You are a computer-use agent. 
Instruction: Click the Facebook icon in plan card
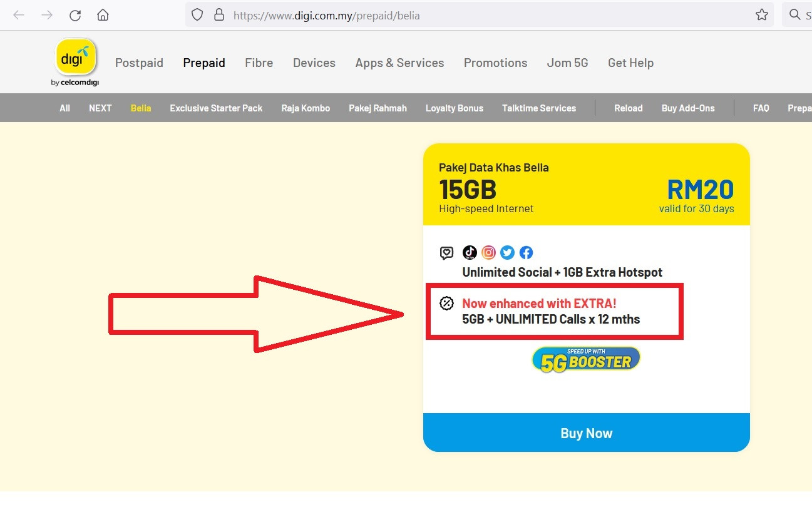click(x=527, y=252)
